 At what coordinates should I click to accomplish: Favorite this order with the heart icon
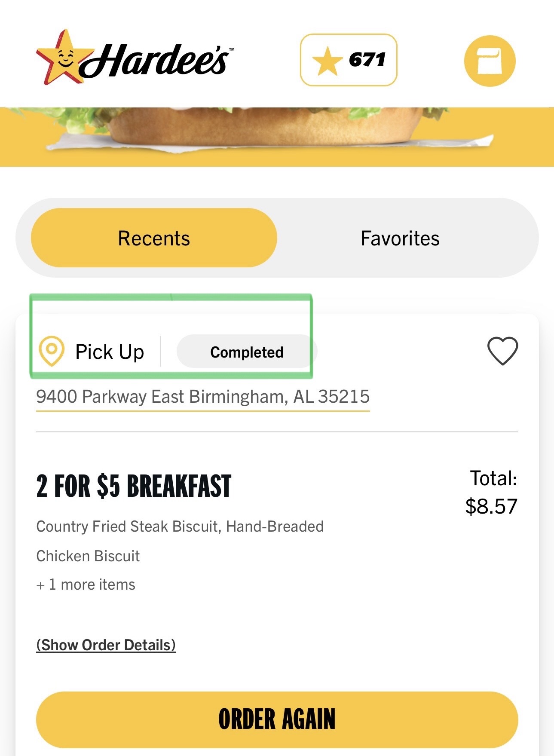[x=502, y=351]
